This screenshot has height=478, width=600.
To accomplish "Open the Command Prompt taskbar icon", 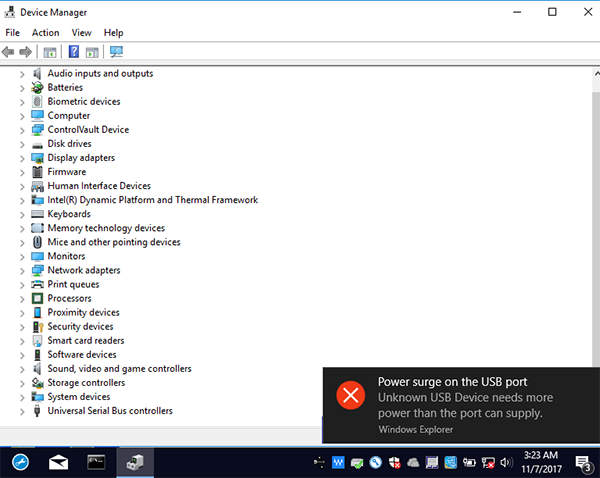I will 97,462.
